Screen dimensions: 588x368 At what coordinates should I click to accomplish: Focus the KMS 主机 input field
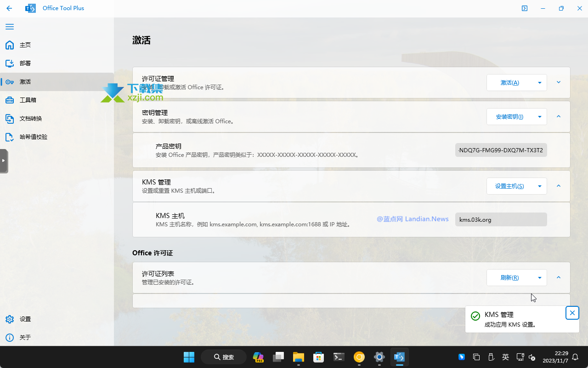pos(501,219)
